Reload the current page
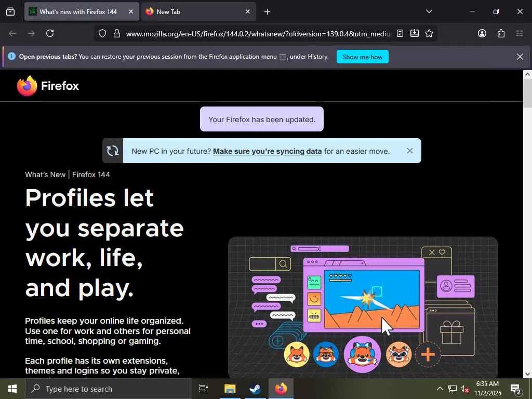The width and height of the screenshot is (532, 399). [x=50, y=33]
